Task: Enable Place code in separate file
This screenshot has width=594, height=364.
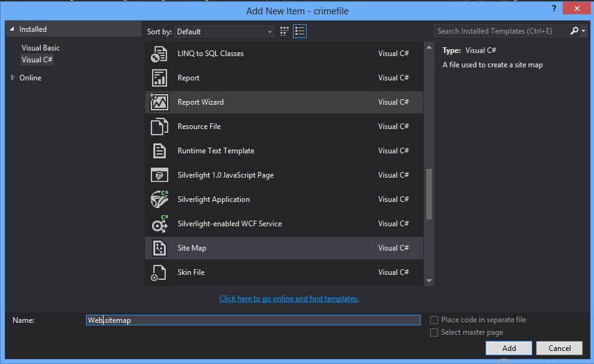Action: tap(434, 320)
